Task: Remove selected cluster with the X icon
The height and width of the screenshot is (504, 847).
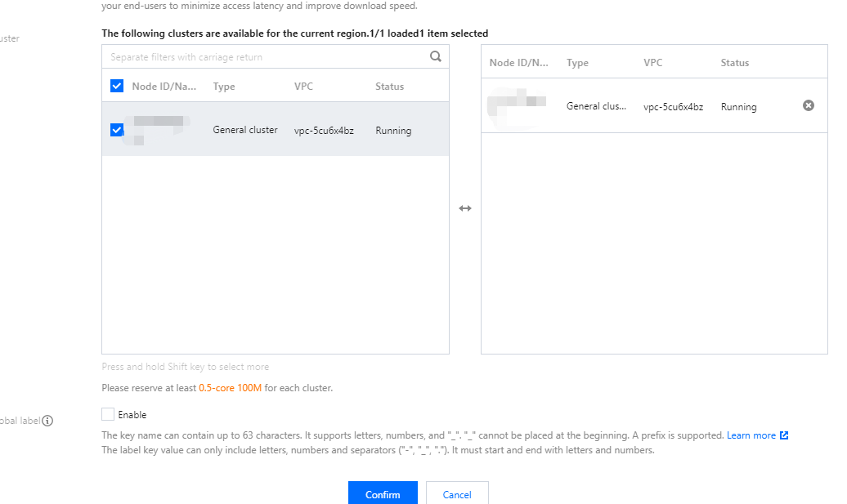Action: click(808, 105)
